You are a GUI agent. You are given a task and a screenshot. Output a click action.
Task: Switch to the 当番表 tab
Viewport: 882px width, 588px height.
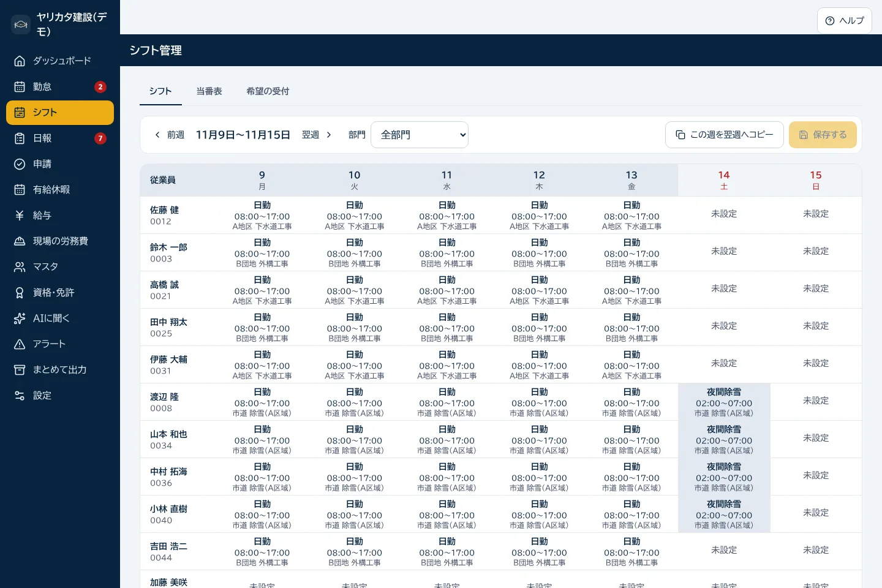click(x=209, y=91)
